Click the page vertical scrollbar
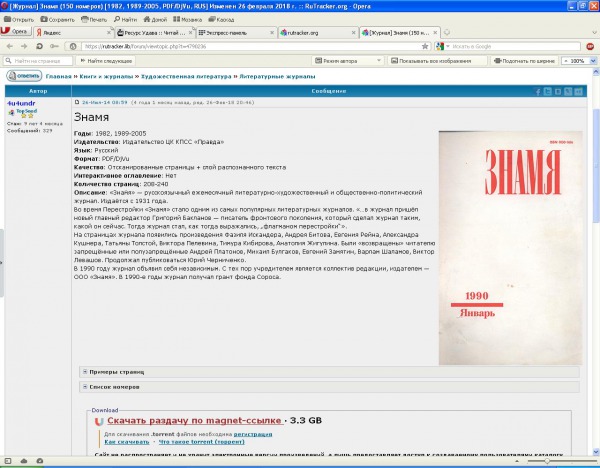600x468 pixels. (x=596, y=165)
